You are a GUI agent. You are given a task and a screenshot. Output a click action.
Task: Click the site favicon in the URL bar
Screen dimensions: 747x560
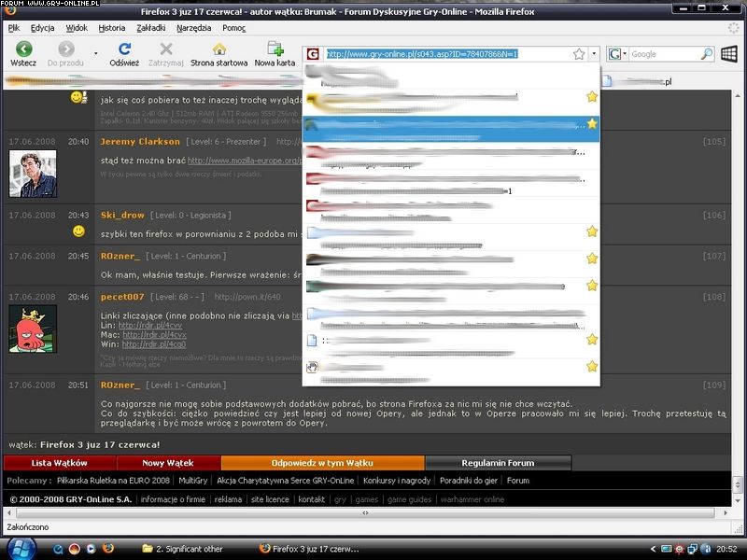[313, 54]
